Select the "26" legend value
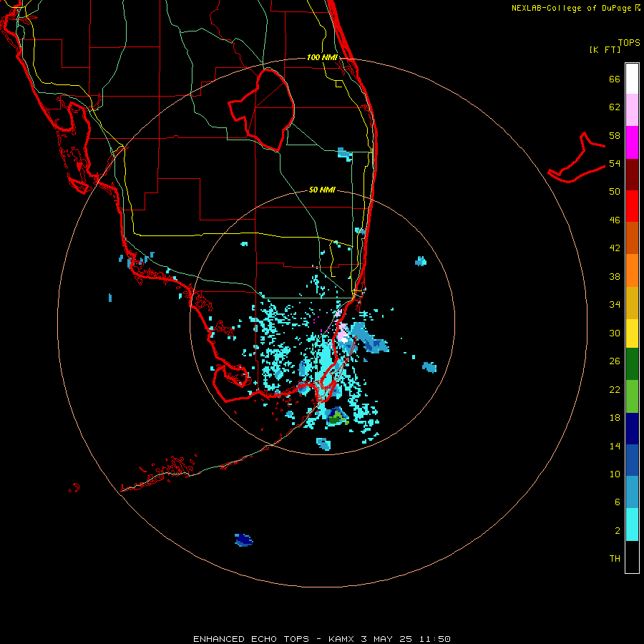This screenshot has height=644, width=644. 615,361
